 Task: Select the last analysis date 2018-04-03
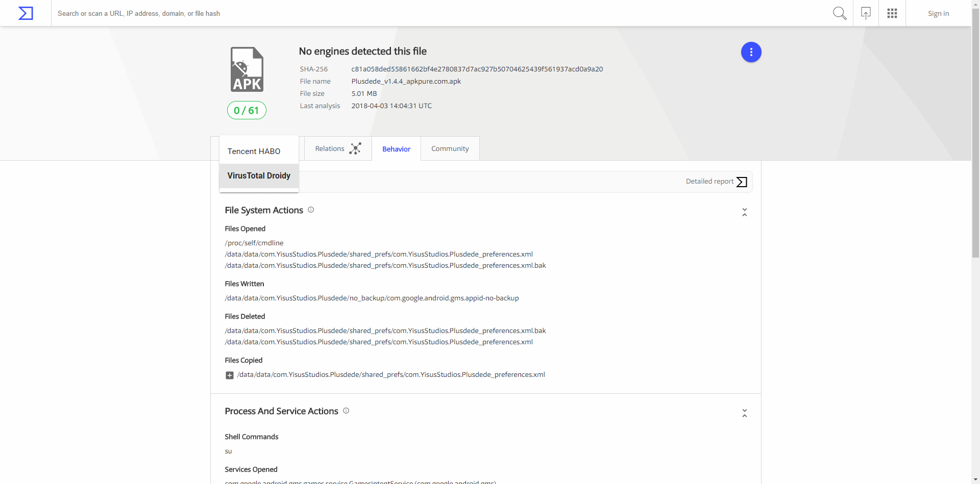tap(391, 106)
